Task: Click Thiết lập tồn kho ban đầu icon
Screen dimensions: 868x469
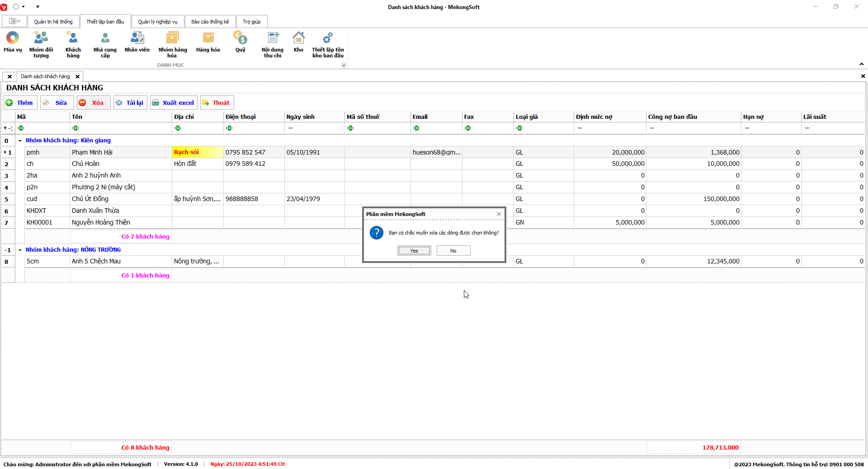Action: tap(328, 38)
